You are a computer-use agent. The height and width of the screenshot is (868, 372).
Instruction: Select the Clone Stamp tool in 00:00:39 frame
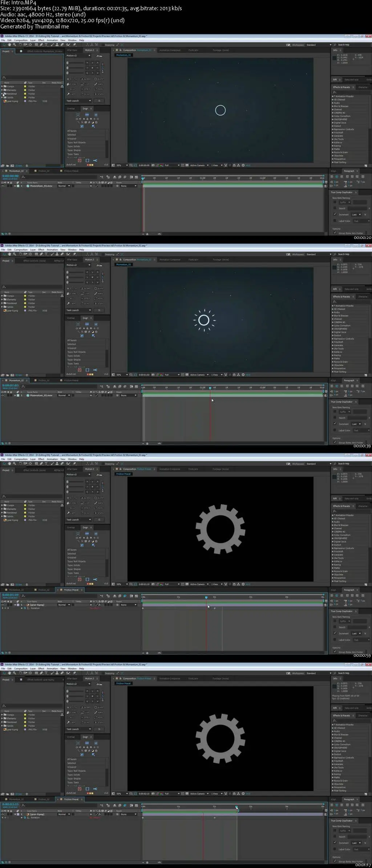(57, 254)
